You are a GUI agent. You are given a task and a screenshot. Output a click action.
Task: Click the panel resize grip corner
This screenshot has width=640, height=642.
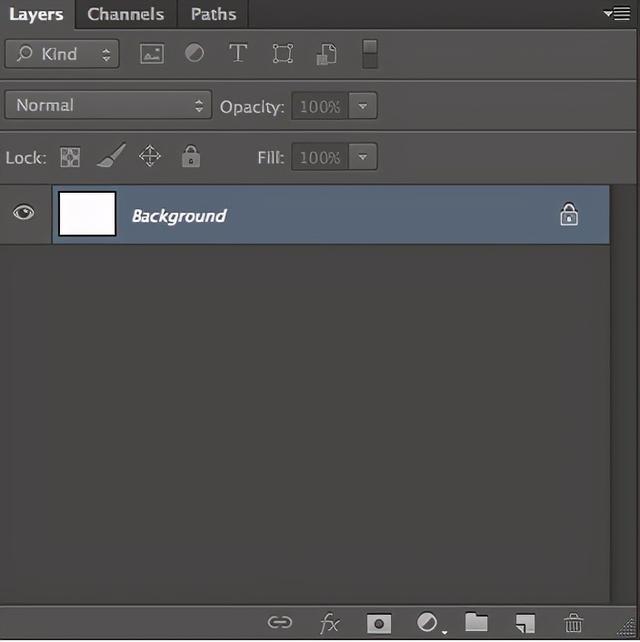(627, 627)
